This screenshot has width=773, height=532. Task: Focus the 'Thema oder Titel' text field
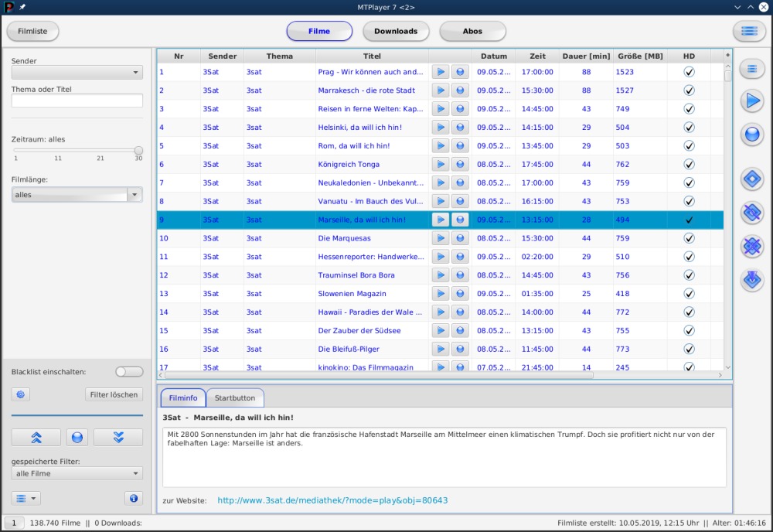click(x=77, y=101)
